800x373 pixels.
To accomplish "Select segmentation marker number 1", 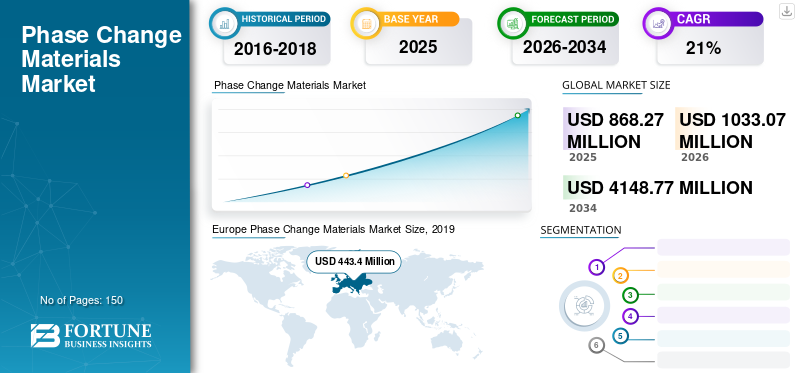I will pyautogui.click(x=596, y=267).
